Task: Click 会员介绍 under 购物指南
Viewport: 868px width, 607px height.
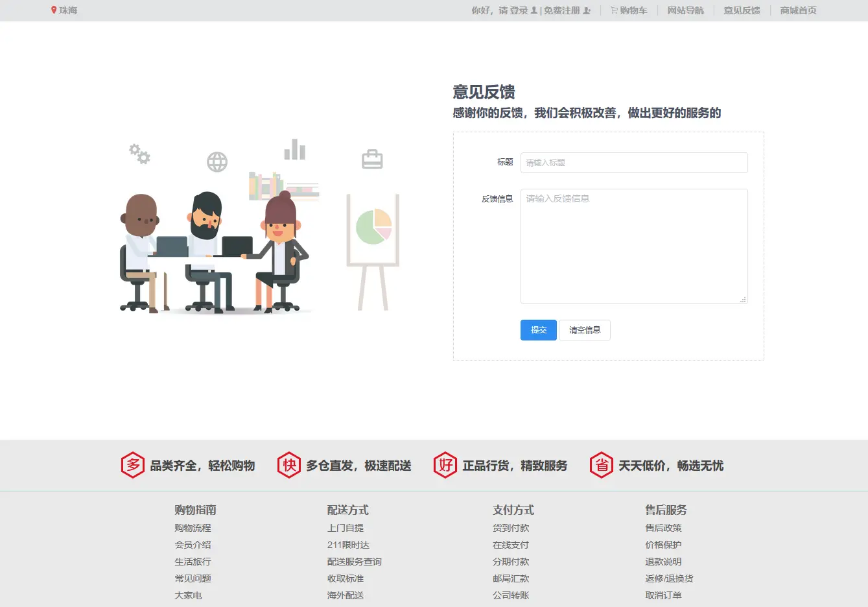Action: (193, 544)
